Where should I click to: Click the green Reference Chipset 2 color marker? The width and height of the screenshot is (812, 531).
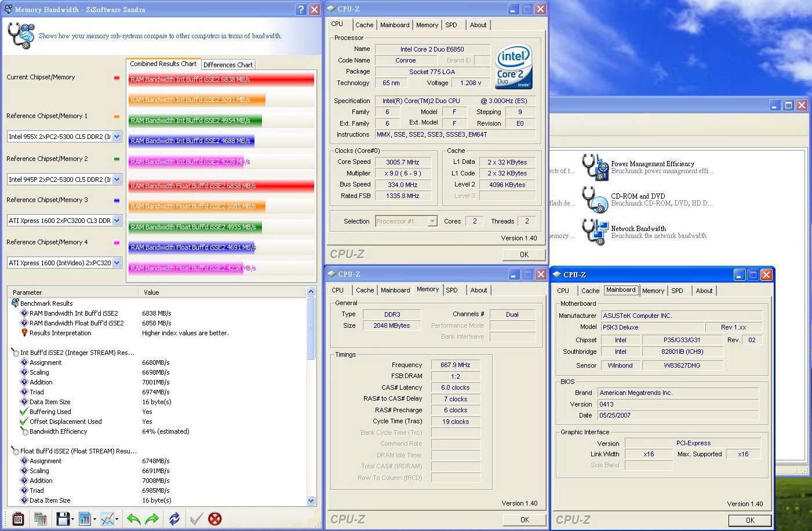pos(116,159)
